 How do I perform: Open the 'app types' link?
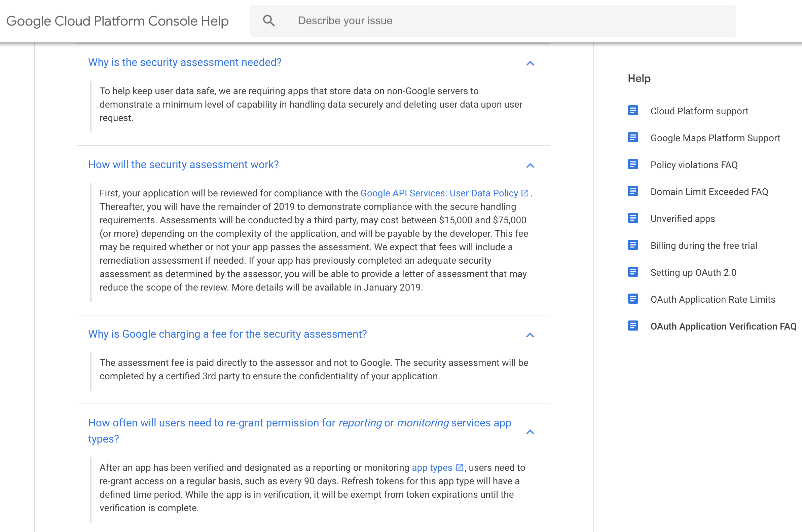click(432, 468)
